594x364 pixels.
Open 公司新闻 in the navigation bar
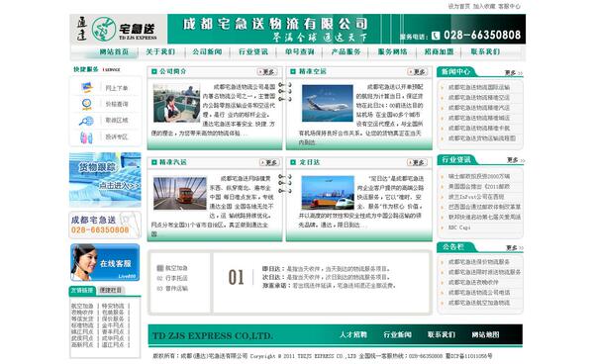click(207, 51)
